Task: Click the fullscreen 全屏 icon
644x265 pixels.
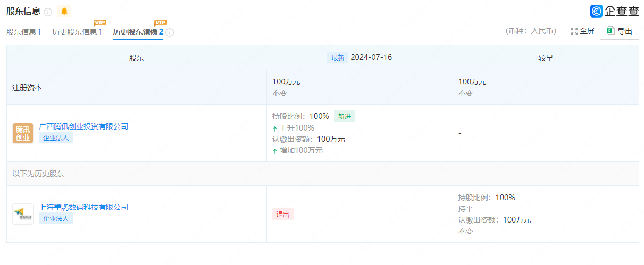Action: pos(574,31)
